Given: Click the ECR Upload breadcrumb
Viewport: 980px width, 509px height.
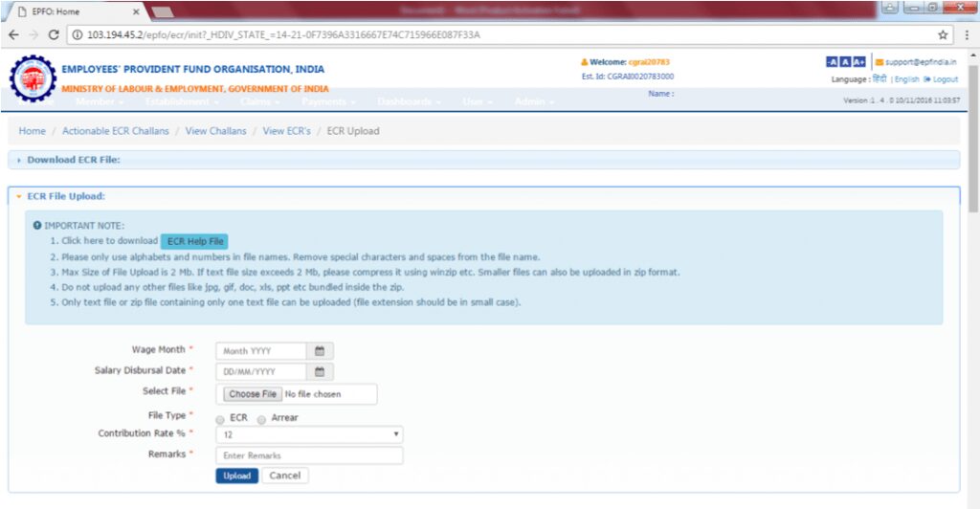Looking at the screenshot, I should coord(352,131).
